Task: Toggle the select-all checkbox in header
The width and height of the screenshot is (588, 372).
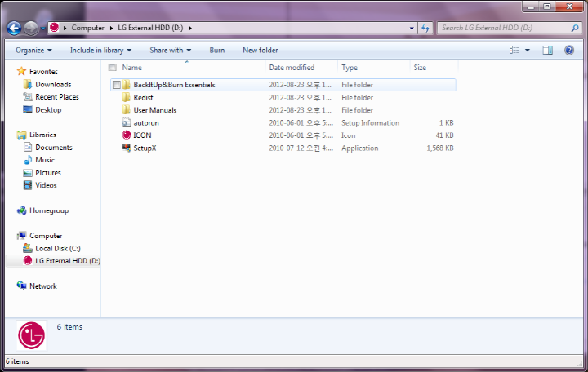Action: 112,68
